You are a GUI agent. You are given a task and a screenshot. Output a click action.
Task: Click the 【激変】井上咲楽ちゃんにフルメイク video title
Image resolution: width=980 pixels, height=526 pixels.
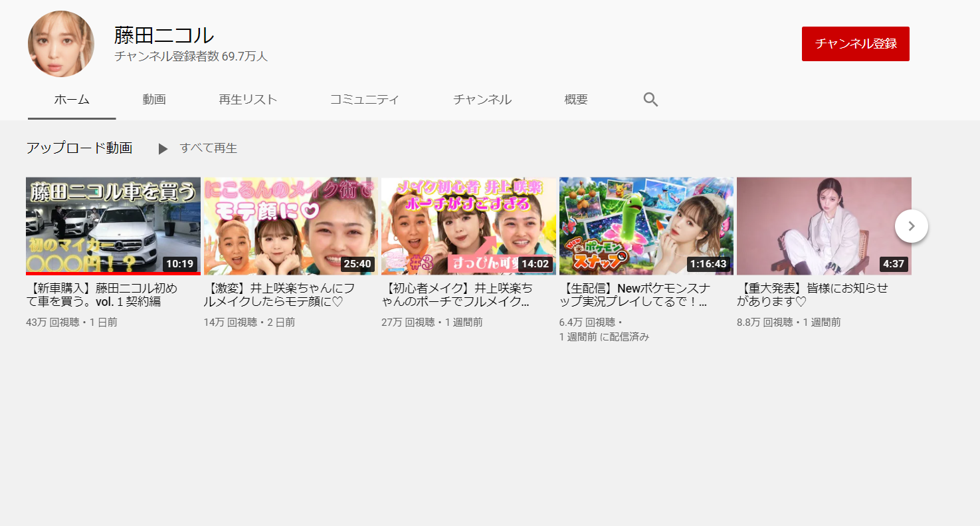tap(280, 295)
